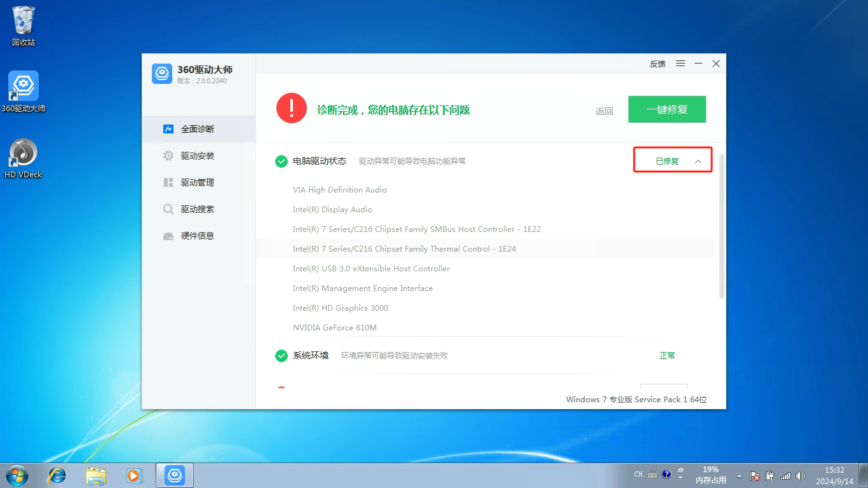Click the grid icon beside 驱动管理

168,182
